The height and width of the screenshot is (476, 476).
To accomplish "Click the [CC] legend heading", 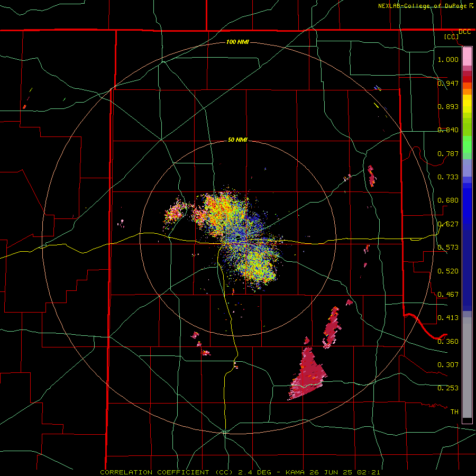I will [x=452, y=36].
